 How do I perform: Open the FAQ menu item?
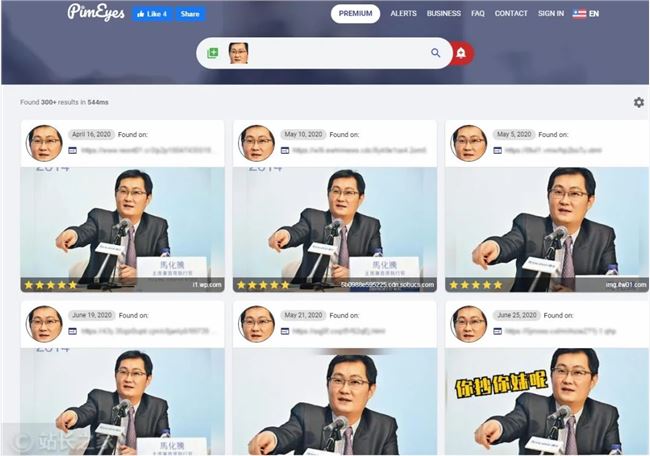click(x=478, y=14)
